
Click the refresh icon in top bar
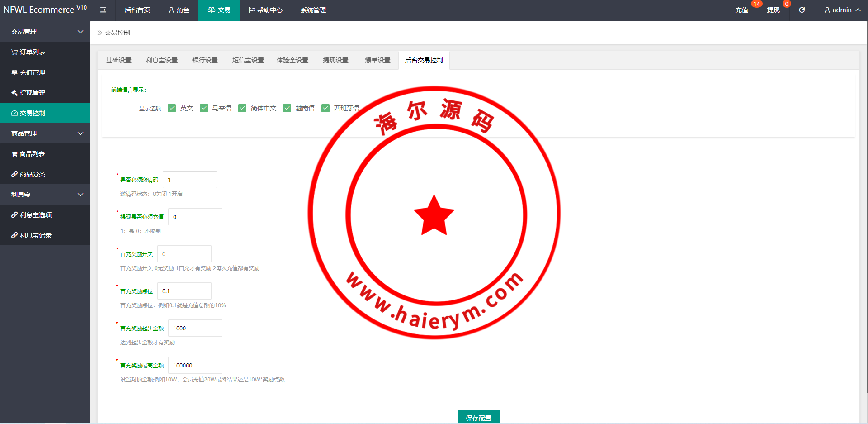pyautogui.click(x=802, y=10)
